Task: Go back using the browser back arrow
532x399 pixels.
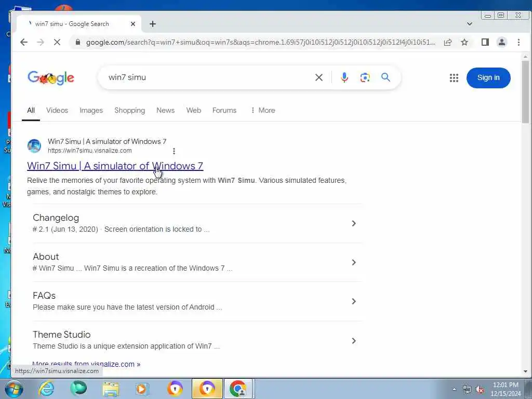Action: click(24, 42)
